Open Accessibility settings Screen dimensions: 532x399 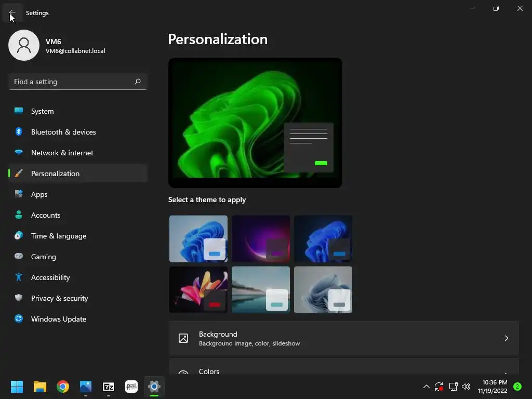78,277
